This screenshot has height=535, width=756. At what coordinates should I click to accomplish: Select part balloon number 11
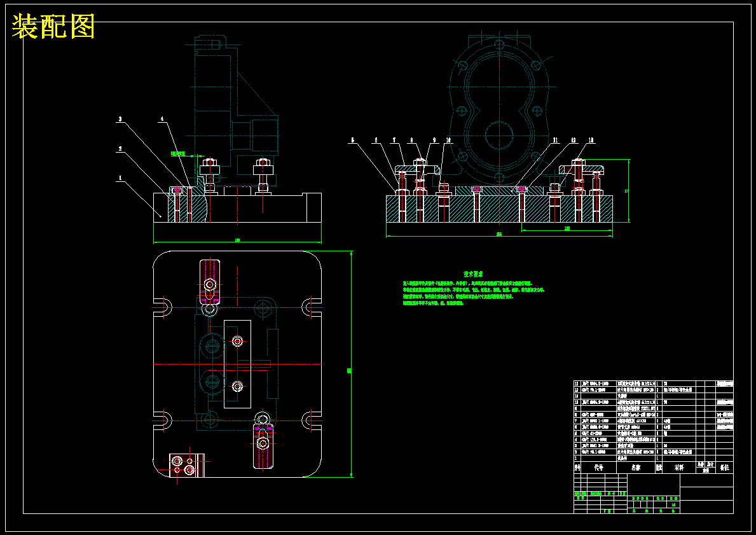click(x=556, y=141)
